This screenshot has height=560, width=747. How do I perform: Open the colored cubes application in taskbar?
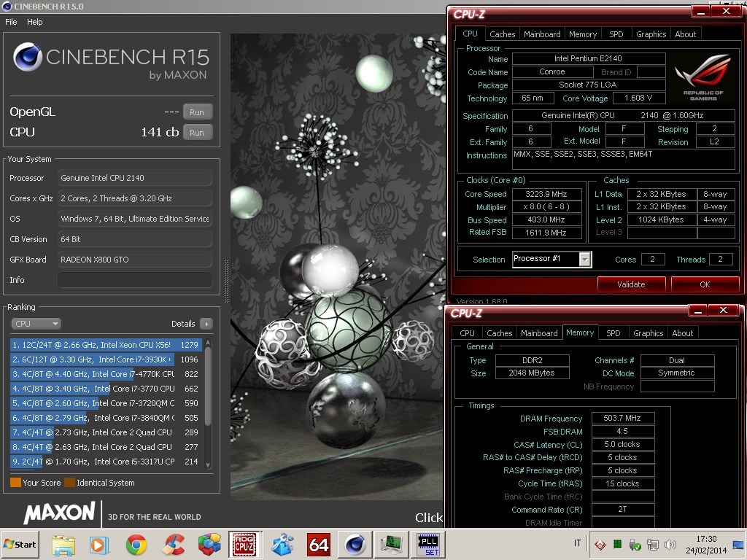click(209, 545)
